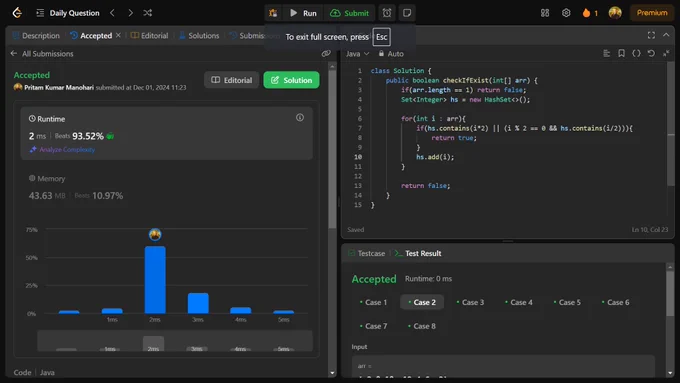
Task: Toggle the Auto lock setting
Action: click(391, 54)
